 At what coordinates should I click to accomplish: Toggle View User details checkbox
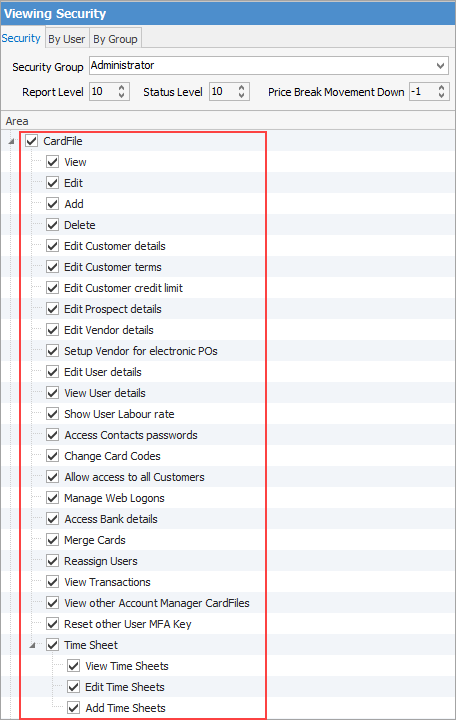click(52, 393)
